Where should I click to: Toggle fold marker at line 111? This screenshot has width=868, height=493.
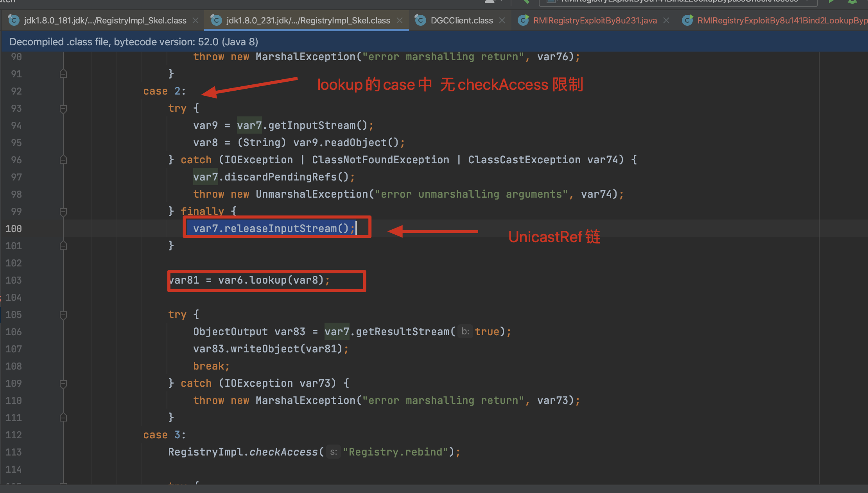pyautogui.click(x=63, y=418)
